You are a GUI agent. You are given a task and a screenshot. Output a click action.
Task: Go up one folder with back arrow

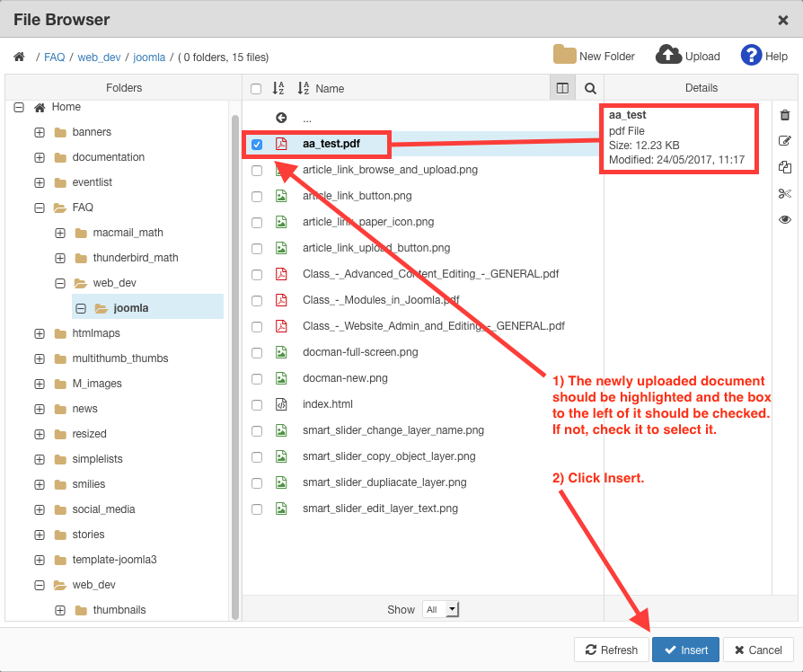(x=281, y=118)
